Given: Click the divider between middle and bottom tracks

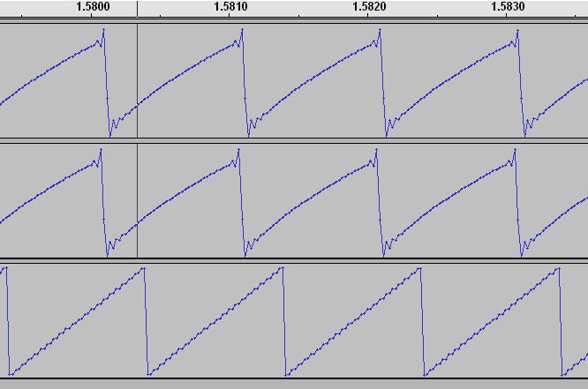Looking at the screenshot, I should [x=294, y=259].
